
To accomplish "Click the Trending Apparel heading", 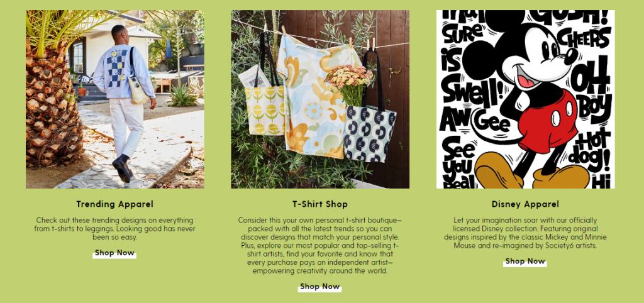I will 114,204.
